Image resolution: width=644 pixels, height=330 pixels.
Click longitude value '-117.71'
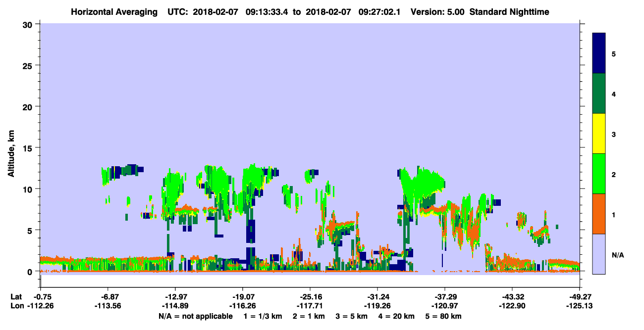[x=310, y=306]
